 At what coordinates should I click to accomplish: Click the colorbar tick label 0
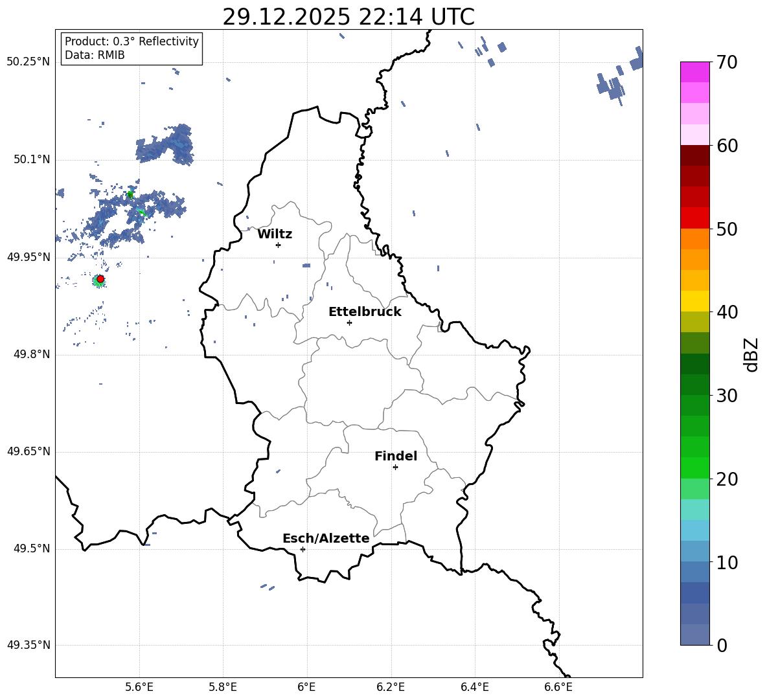(x=722, y=645)
